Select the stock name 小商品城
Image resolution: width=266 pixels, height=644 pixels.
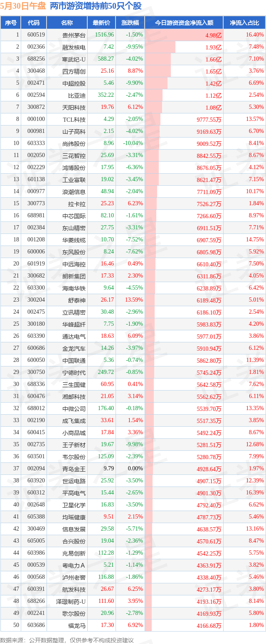[74, 433]
